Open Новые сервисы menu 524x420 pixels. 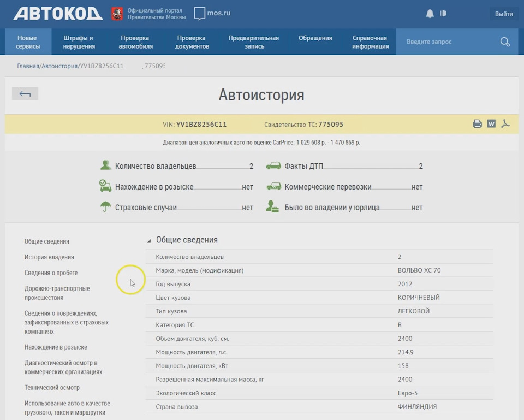coord(28,42)
